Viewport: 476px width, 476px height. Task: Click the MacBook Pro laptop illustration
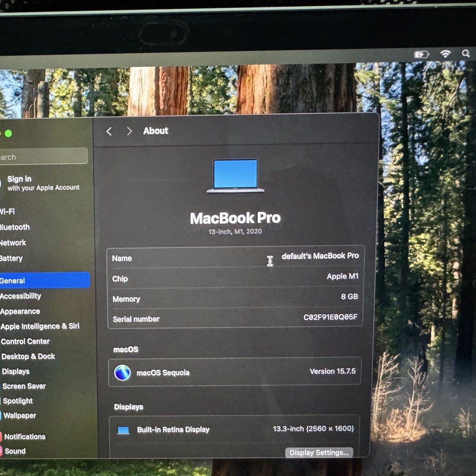click(x=235, y=176)
